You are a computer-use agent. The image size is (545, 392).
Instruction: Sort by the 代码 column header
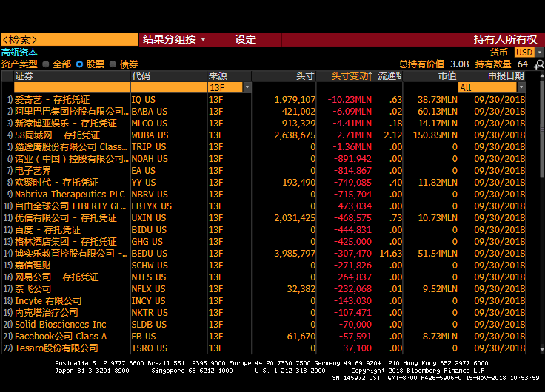coord(169,76)
